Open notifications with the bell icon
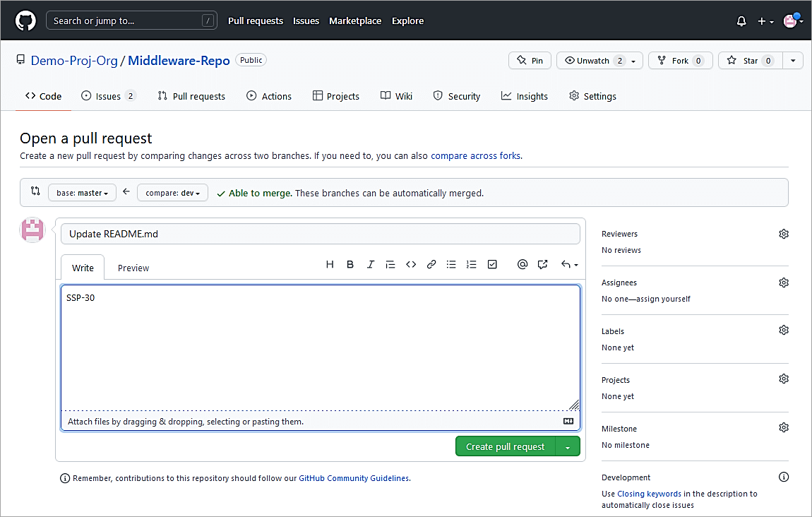The image size is (812, 517). coord(741,21)
